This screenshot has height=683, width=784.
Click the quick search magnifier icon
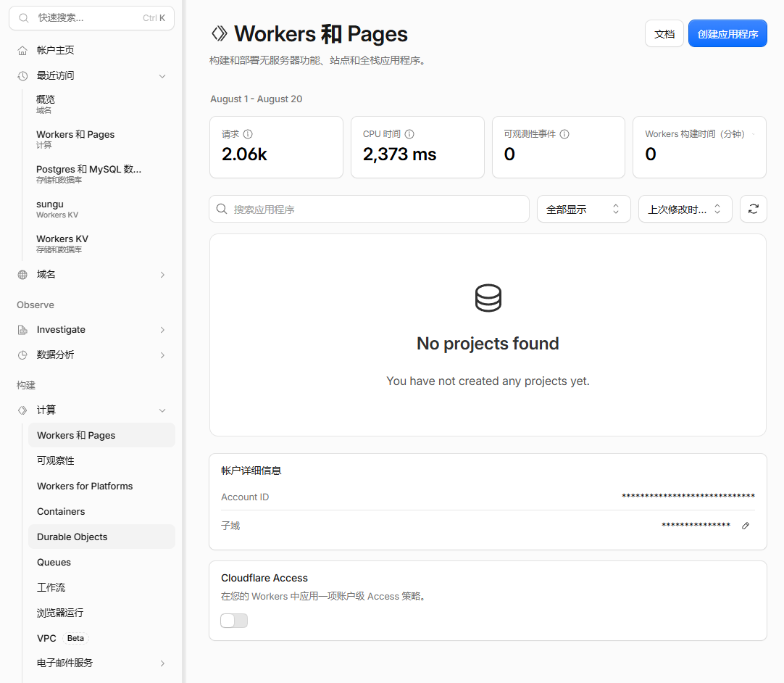pyautogui.click(x=23, y=18)
